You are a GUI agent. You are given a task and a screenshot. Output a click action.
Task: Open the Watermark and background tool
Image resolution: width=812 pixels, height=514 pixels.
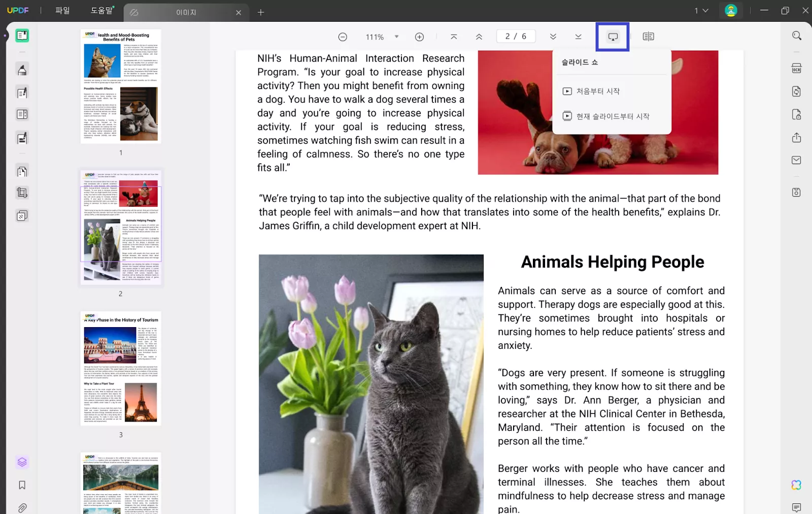tap(22, 216)
